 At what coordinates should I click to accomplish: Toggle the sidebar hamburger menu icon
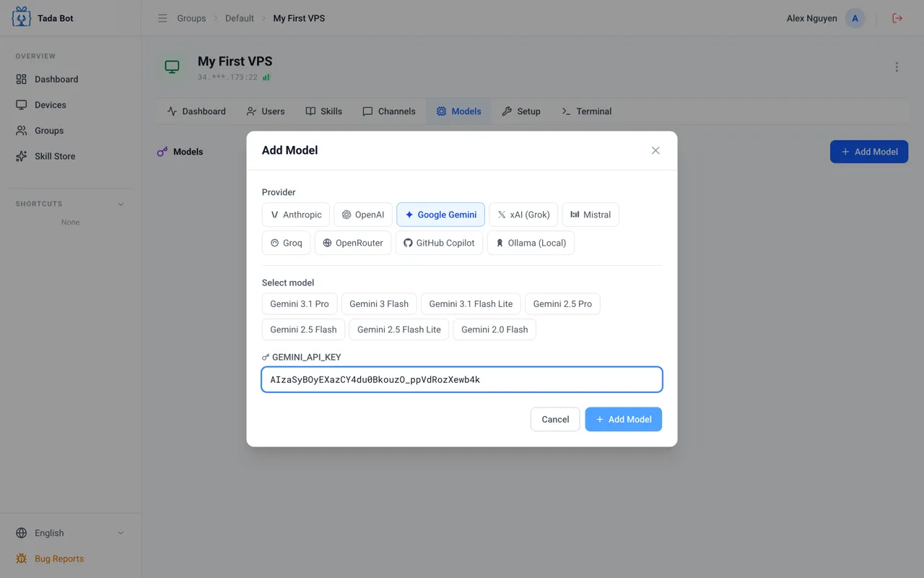[162, 18]
